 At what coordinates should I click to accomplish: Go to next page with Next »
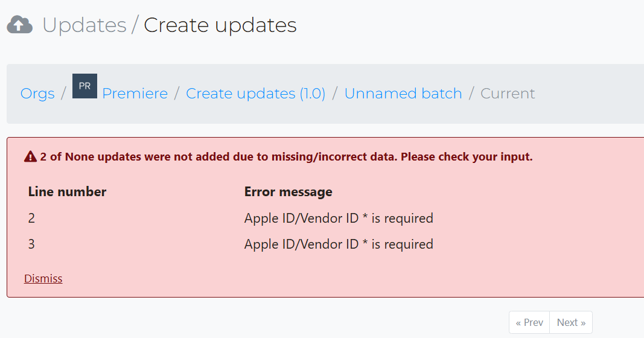coord(571,322)
